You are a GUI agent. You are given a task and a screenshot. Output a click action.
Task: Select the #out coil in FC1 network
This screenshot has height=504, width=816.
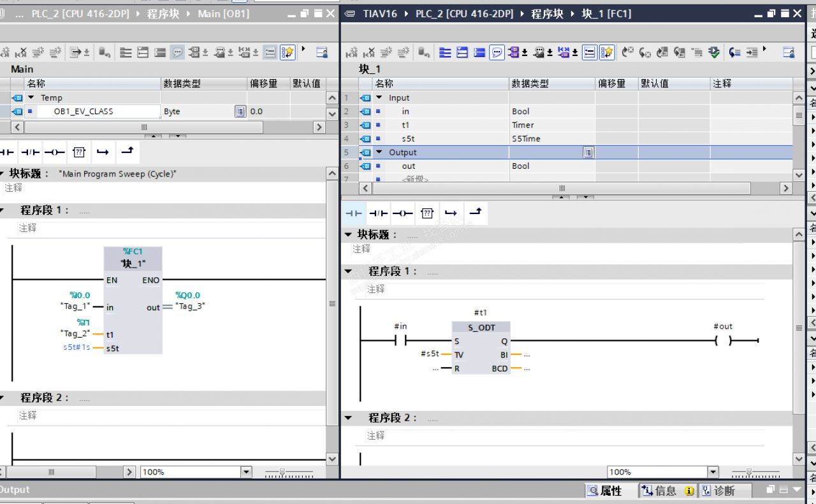(x=723, y=340)
